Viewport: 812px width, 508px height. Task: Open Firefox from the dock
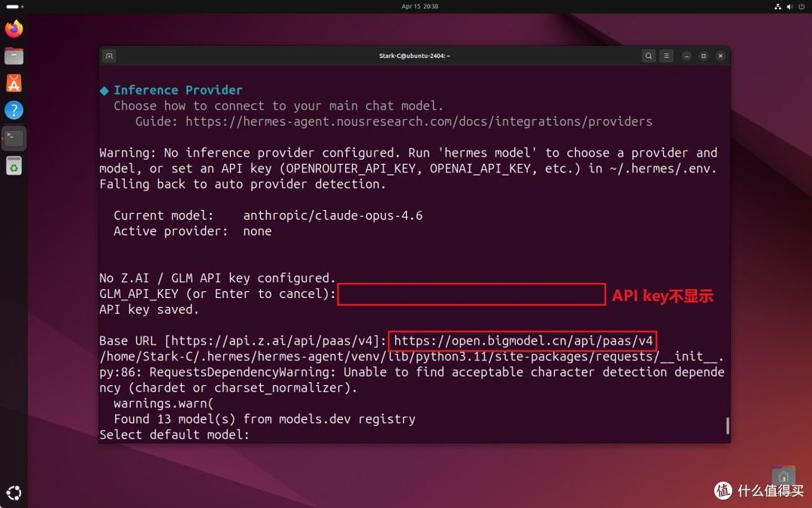click(x=14, y=29)
